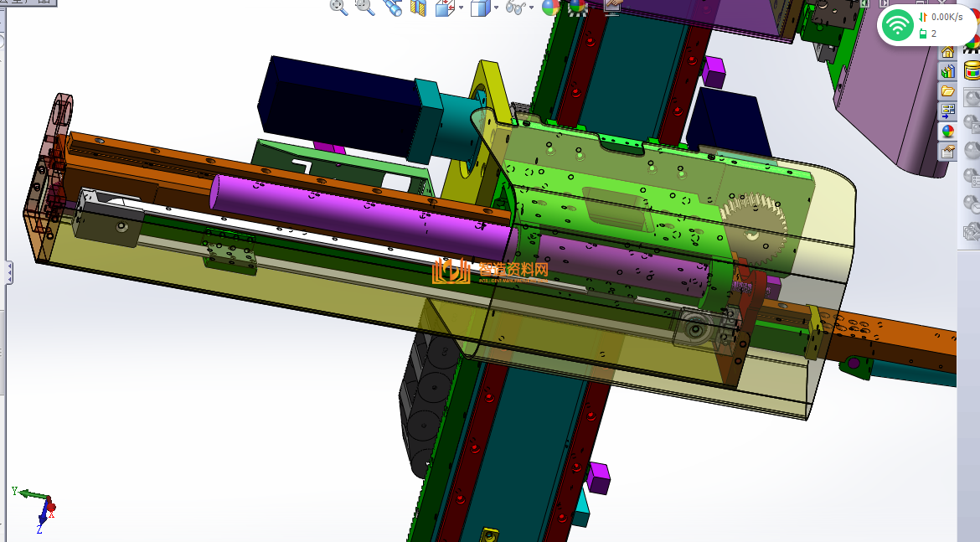Switch to the View Palette tab

(948, 111)
